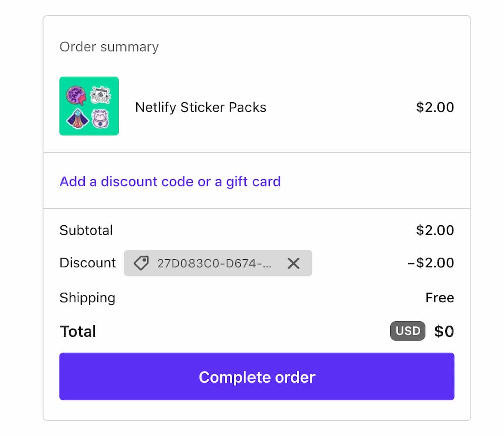Select the Netlify Sticker Packs product name
Screen dimensions: 504x436
pyautogui.click(x=200, y=107)
